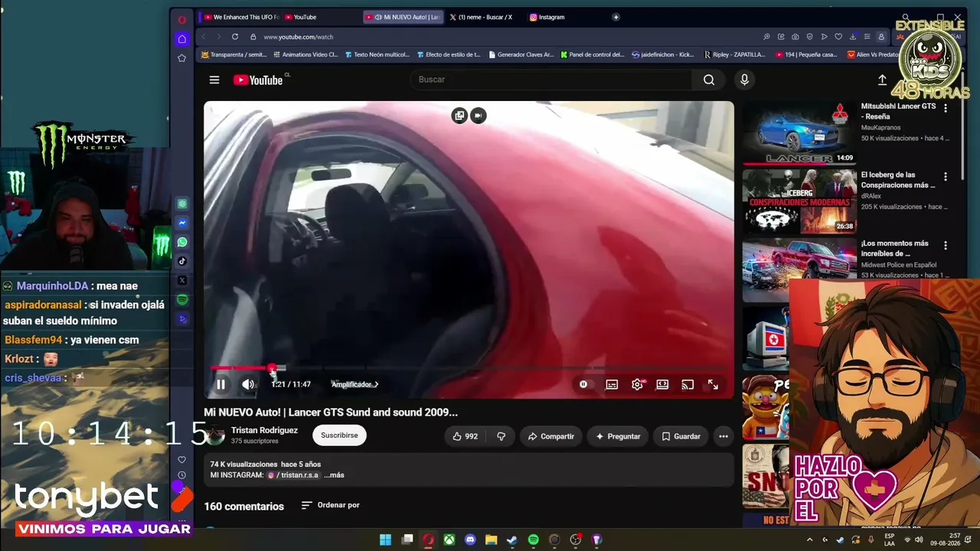Toggle subtitles in the video player
This screenshot has width=980, height=551.
point(612,384)
